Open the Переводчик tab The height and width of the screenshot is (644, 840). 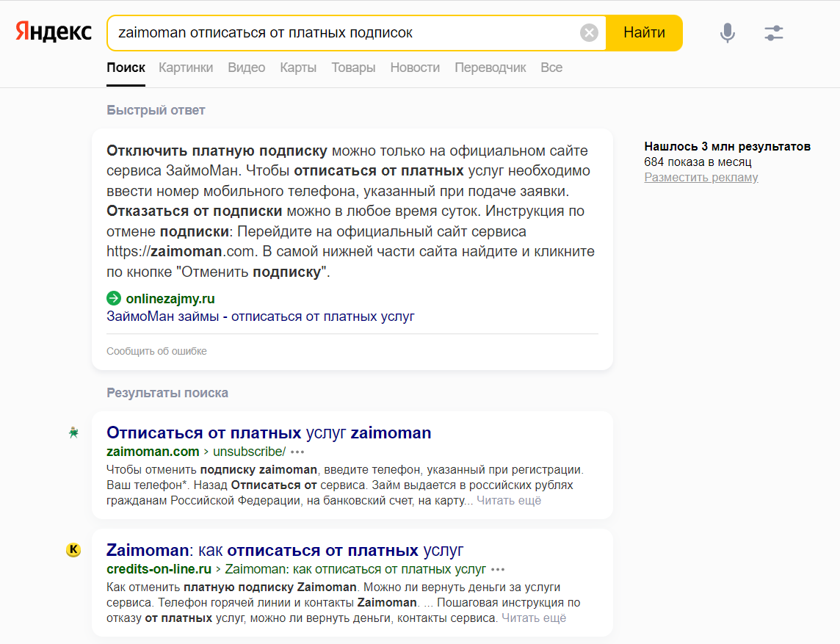click(490, 68)
